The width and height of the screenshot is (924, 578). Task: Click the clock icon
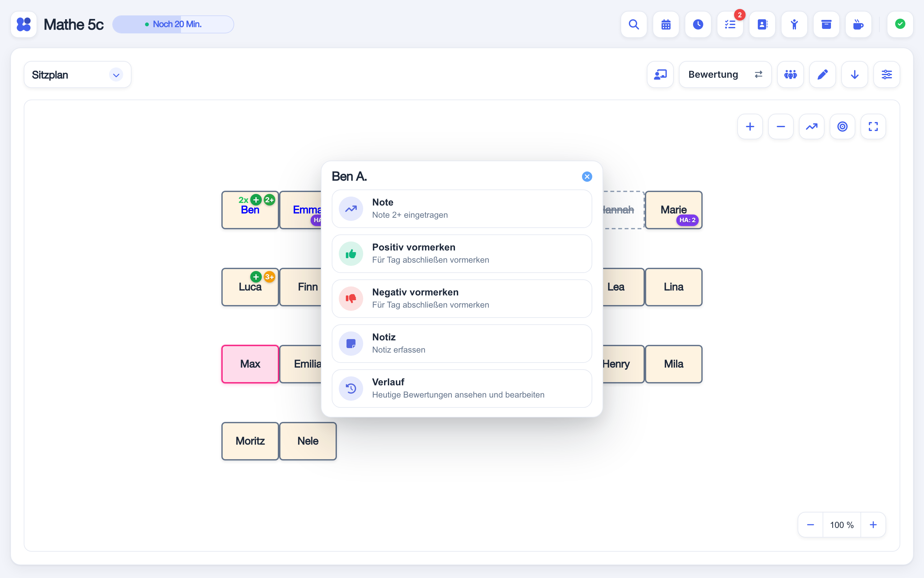[698, 24]
